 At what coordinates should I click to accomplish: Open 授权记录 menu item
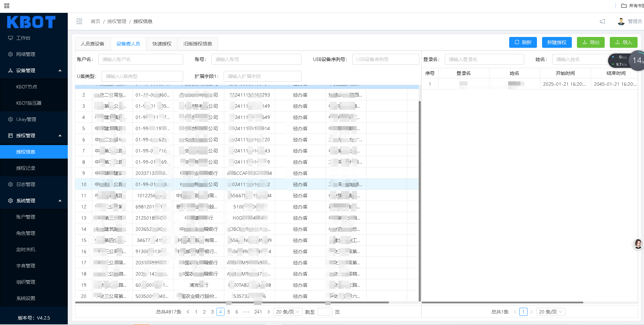(34, 168)
